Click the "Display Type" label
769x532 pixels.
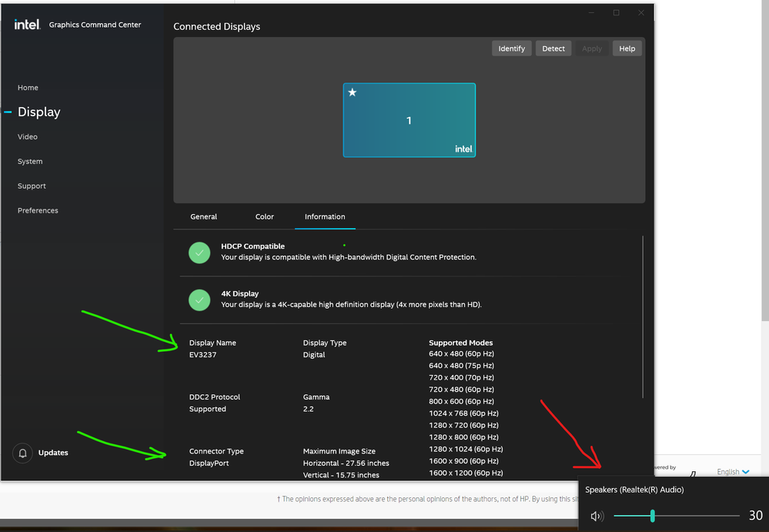click(x=325, y=343)
